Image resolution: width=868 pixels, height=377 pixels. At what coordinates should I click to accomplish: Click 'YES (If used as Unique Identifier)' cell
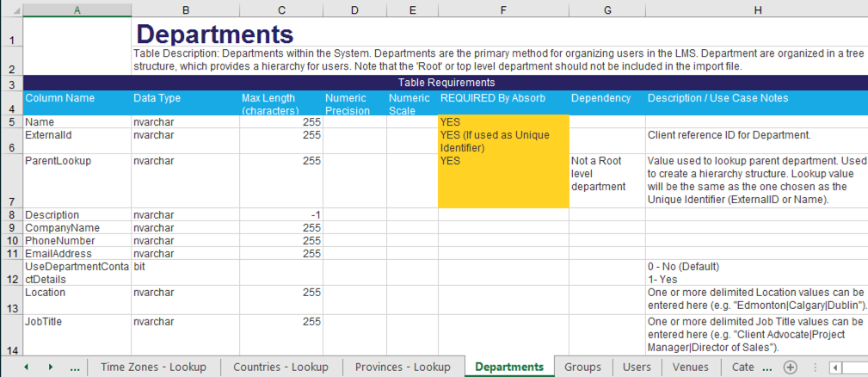pyautogui.click(x=503, y=140)
